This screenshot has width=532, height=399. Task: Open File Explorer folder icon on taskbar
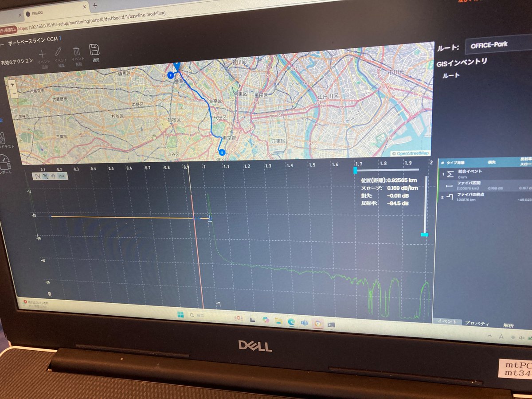point(278,321)
